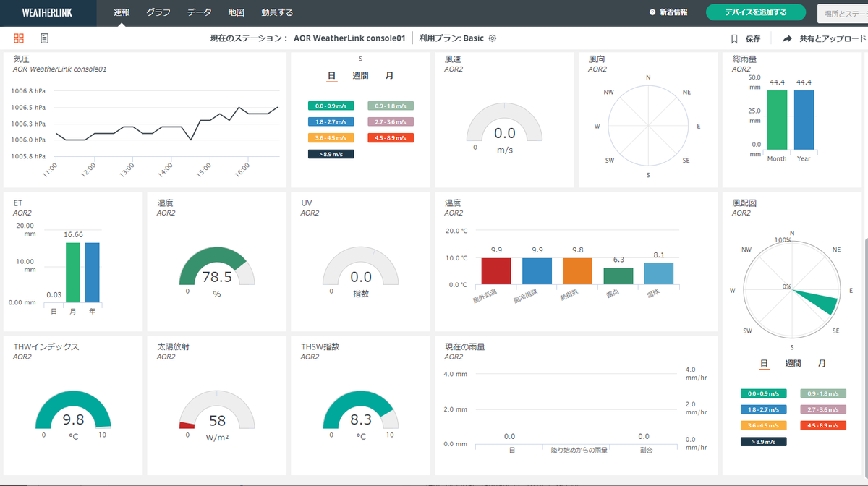Click the wind speed 0.0 m/s gauge

(x=504, y=123)
